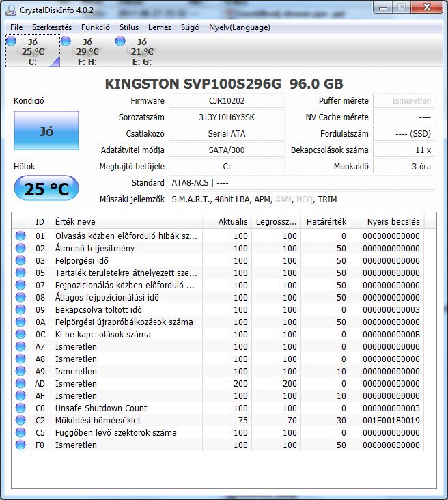Click status orb of Felpörgési idő row
Screen dimensions: 448x500
pyautogui.click(x=20, y=260)
